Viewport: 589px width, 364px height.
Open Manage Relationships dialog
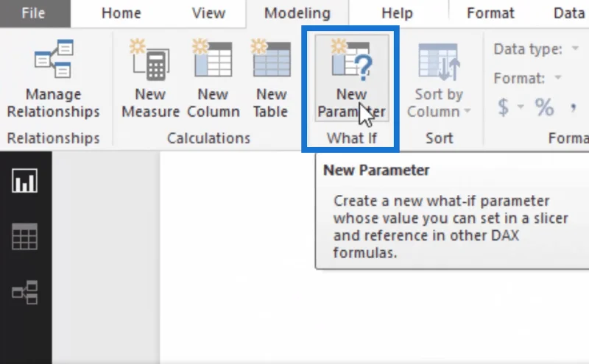pyautogui.click(x=53, y=79)
